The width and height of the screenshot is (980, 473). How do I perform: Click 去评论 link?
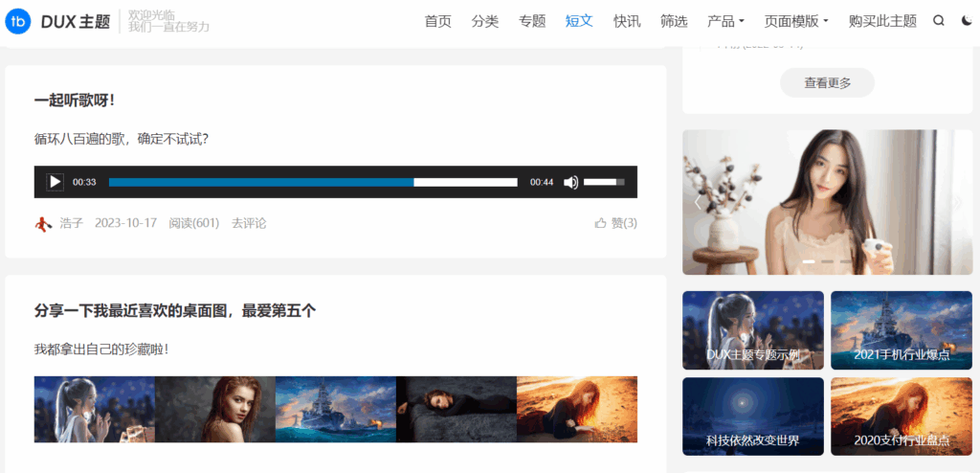(249, 223)
